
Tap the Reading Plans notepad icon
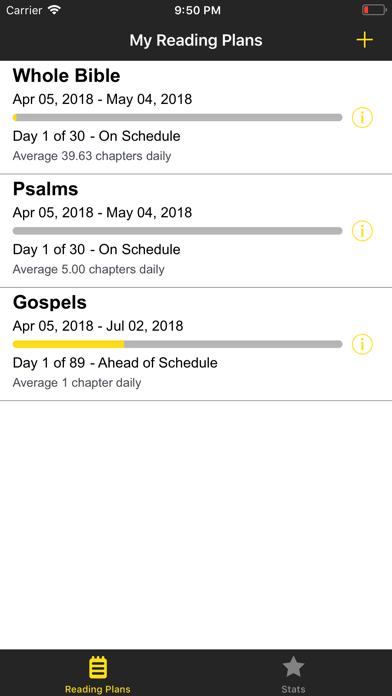click(x=98, y=667)
